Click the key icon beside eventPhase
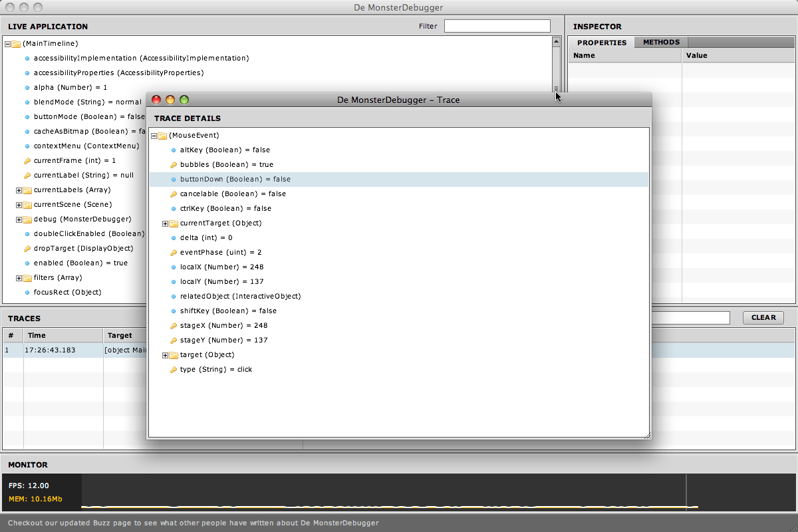Screen dimensions: 798x532 [x=174, y=253]
